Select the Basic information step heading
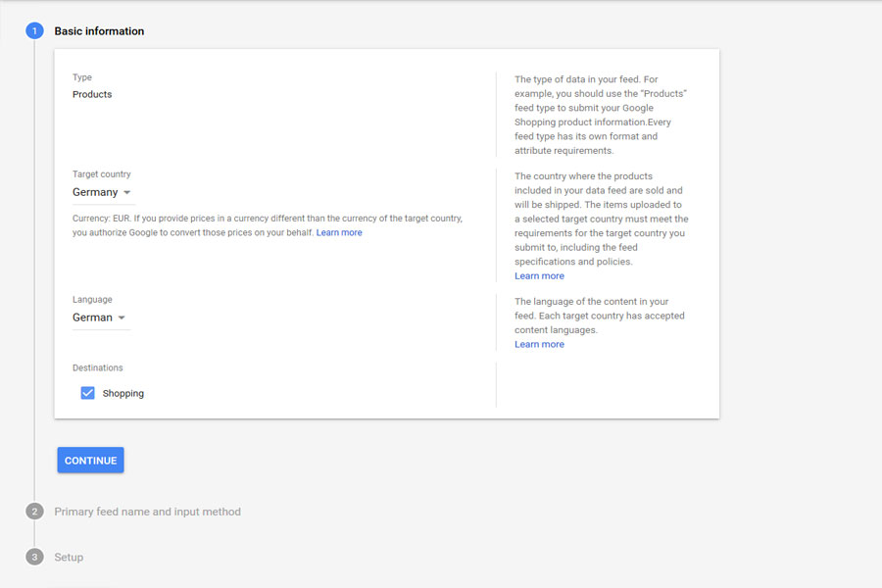The image size is (882, 588). click(x=99, y=31)
